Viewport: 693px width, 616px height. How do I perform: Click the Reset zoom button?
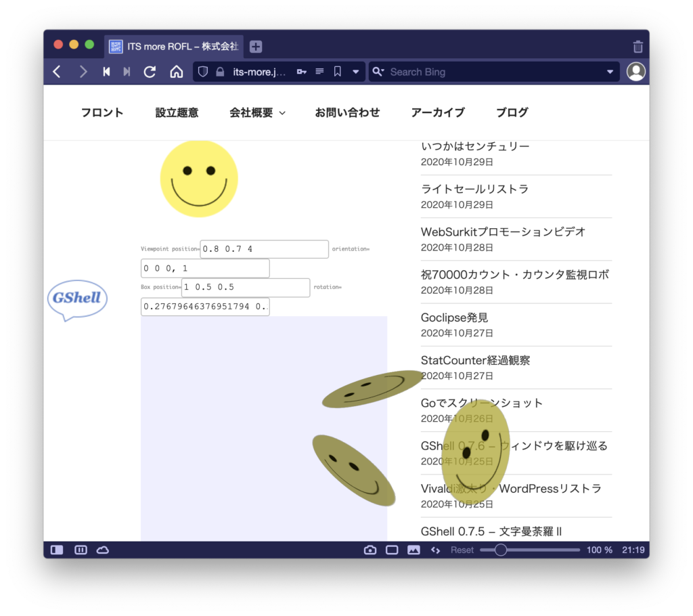462,550
